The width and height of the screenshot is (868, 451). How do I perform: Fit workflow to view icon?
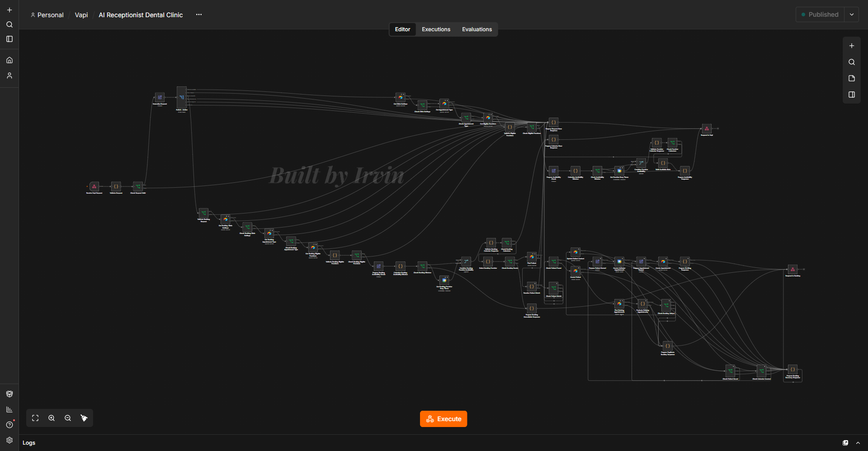click(x=35, y=418)
